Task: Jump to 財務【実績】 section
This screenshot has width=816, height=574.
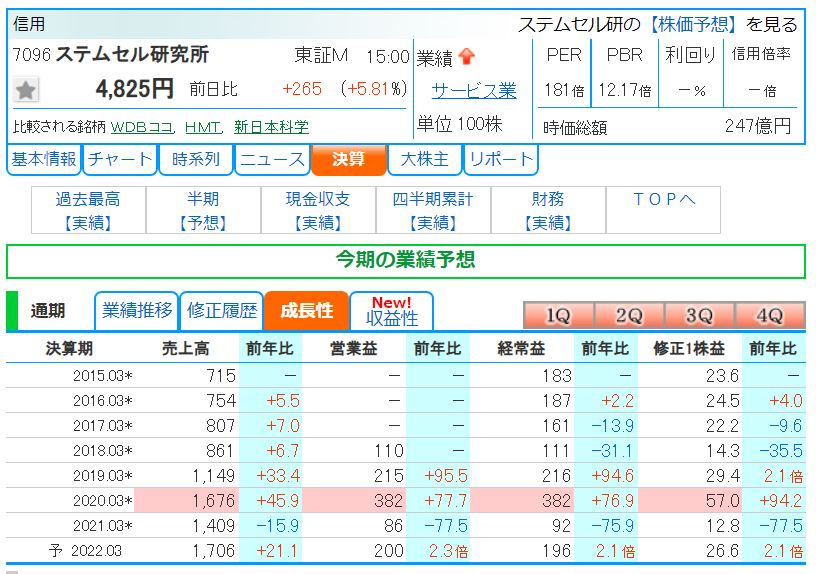Action: pos(549,210)
